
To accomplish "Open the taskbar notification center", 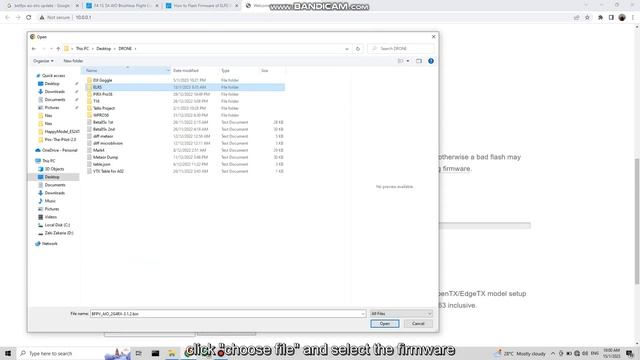I will [630, 353].
